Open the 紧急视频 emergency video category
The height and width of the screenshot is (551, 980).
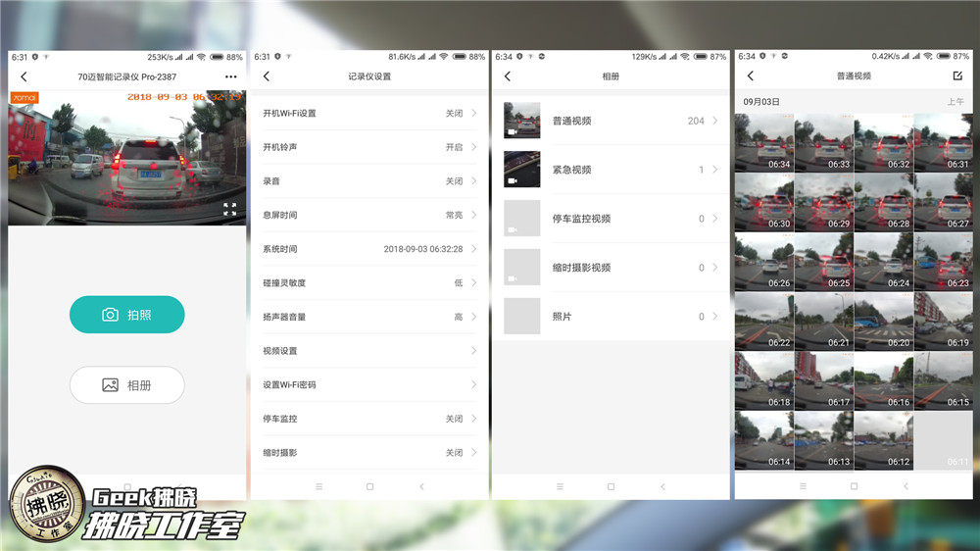coord(612,170)
